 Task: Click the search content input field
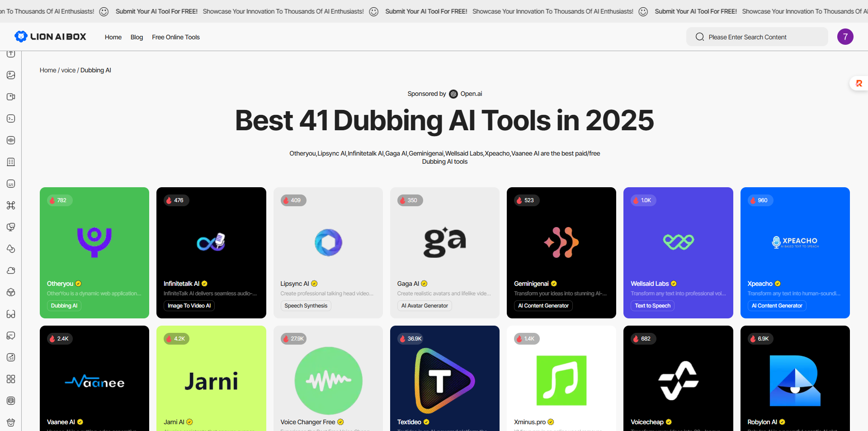757,37
